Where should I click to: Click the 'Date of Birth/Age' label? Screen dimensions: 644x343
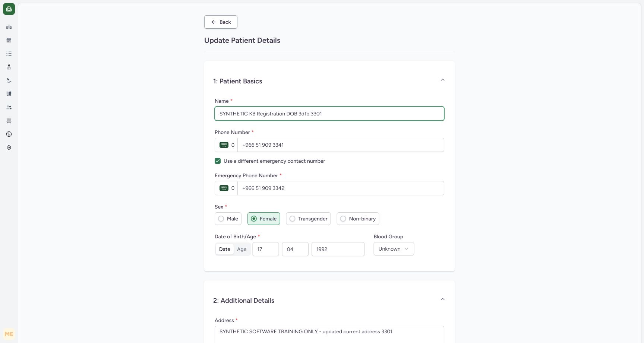[x=235, y=236]
